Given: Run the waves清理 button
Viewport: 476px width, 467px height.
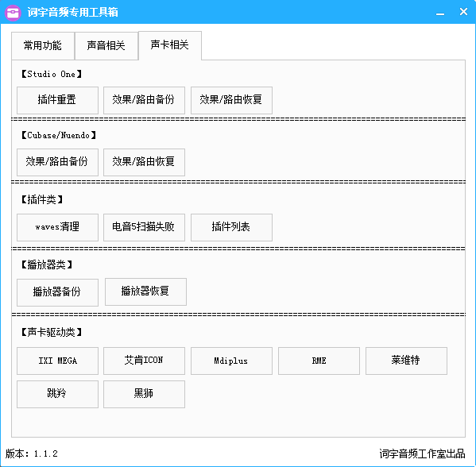Looking at the screenshot, I should tap(57, 227).
